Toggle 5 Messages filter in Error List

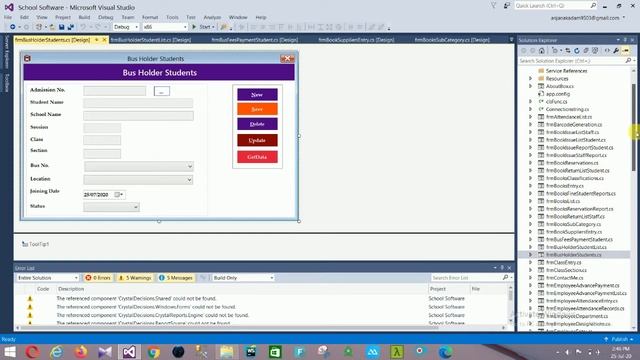176,278
